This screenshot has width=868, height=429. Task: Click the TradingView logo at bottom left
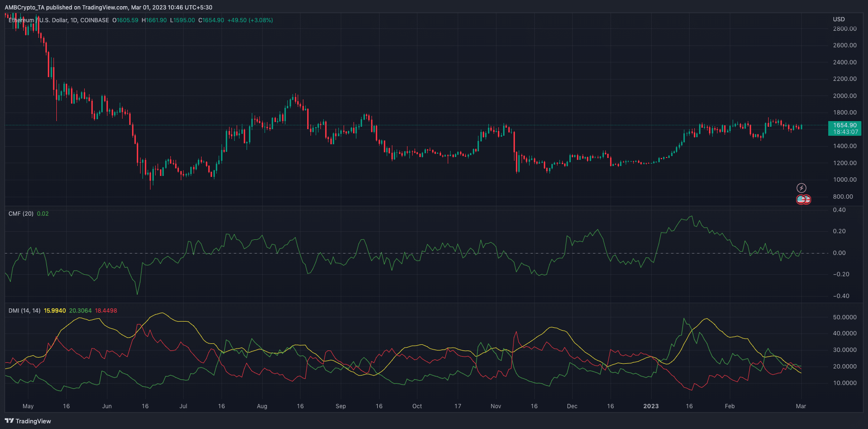[x=28, y=421]
